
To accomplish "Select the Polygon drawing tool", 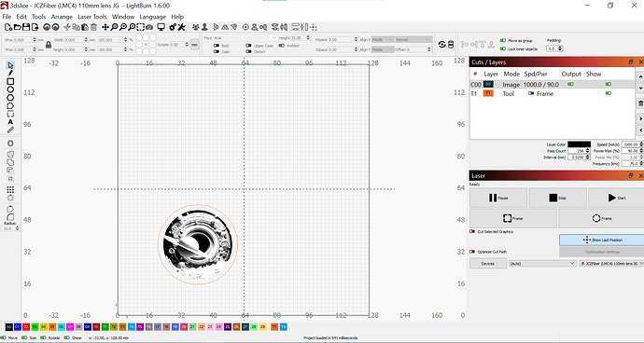I will pyautogui.click(x=10, y=98).
